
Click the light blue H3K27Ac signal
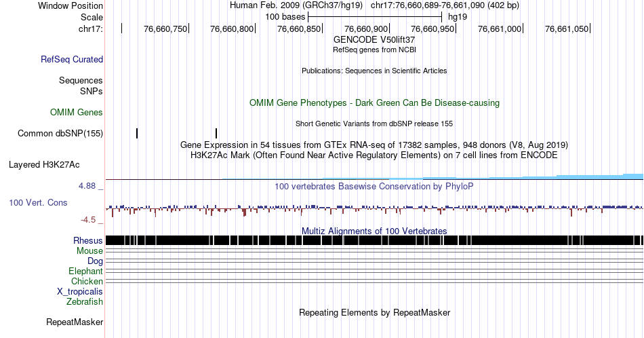click(x=433, y=178)
